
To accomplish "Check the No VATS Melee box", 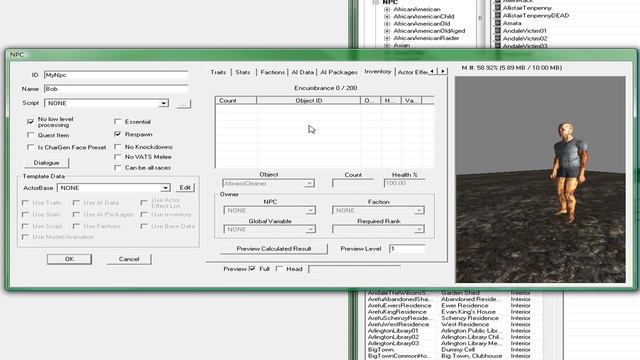I will click(x=118, y=157).
